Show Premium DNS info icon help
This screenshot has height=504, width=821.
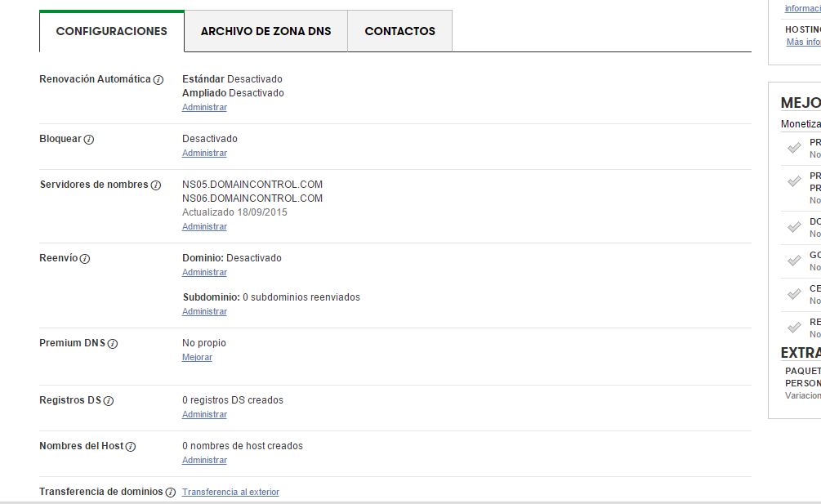(x=113, y=344)
